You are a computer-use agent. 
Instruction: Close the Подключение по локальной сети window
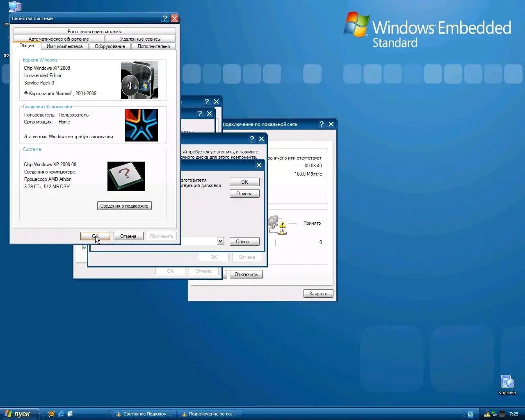tap(331, 124)
